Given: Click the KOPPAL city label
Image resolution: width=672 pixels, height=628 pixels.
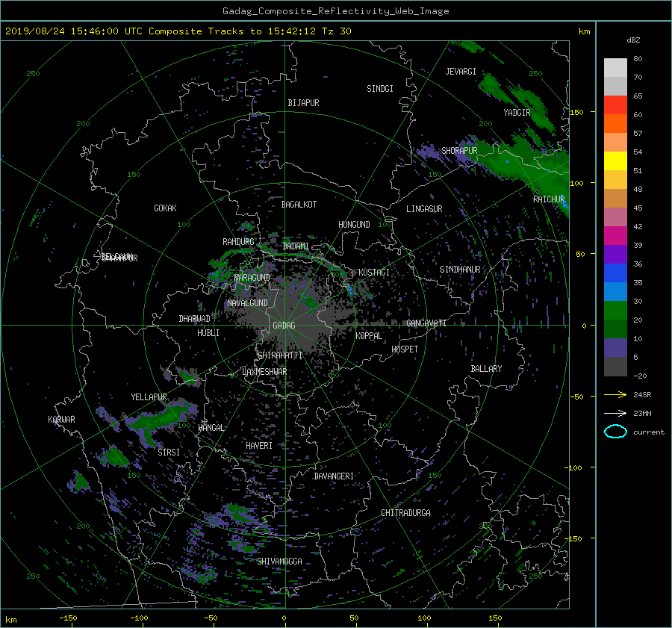Looking at the screenshot, I should (x=369, y=336).
